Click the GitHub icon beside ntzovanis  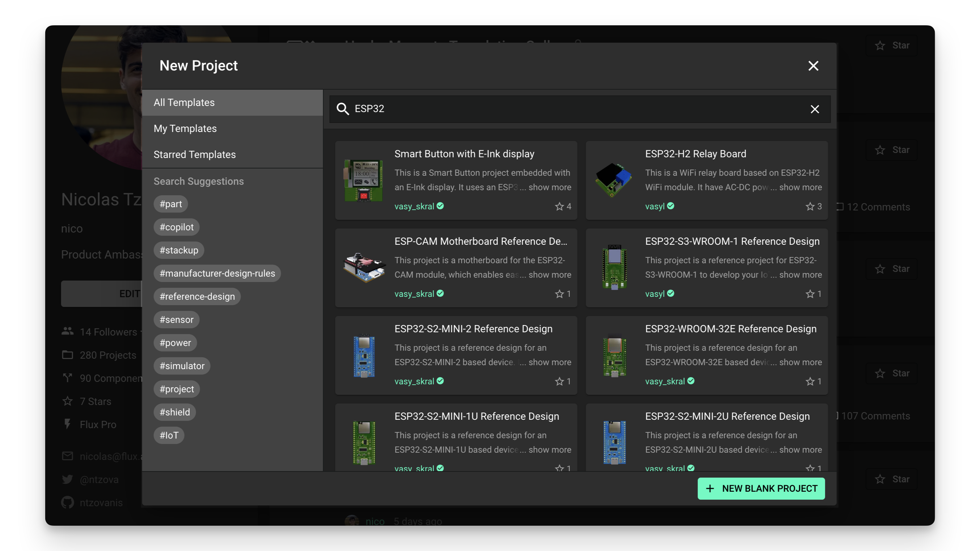[67, 503]
